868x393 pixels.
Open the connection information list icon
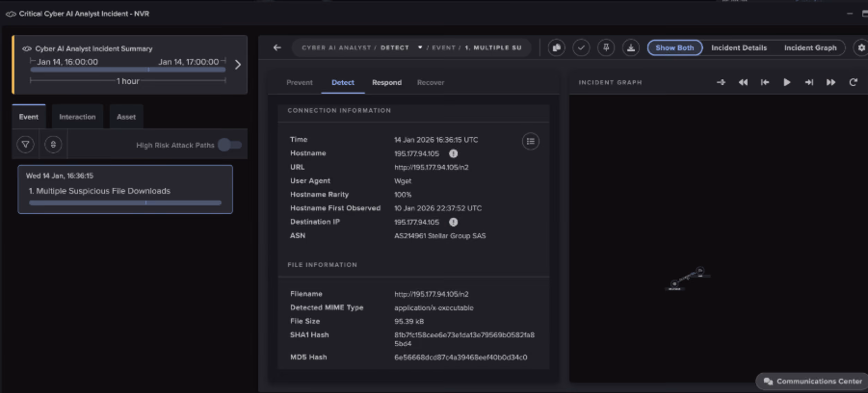pos(530,141)
